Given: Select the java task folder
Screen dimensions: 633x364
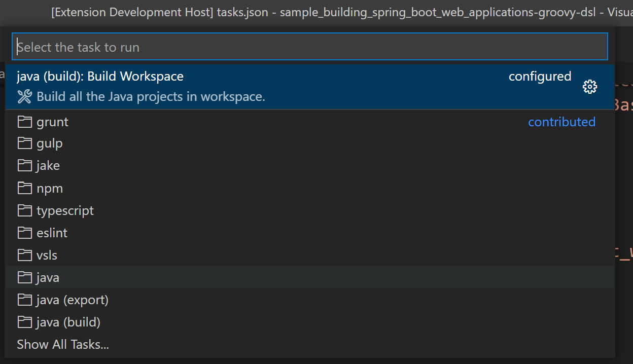Looking at the screenshot, I should point(309,277).
